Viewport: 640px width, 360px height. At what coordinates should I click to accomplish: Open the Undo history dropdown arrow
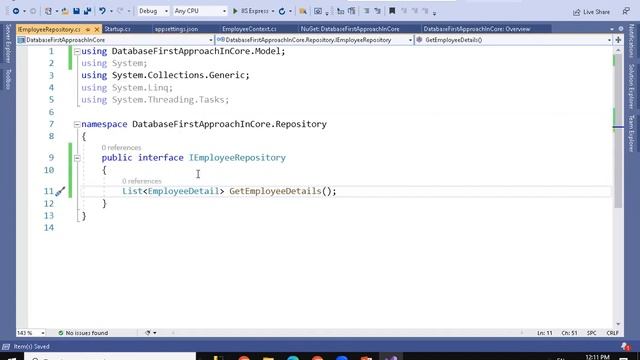pos(111,11)
